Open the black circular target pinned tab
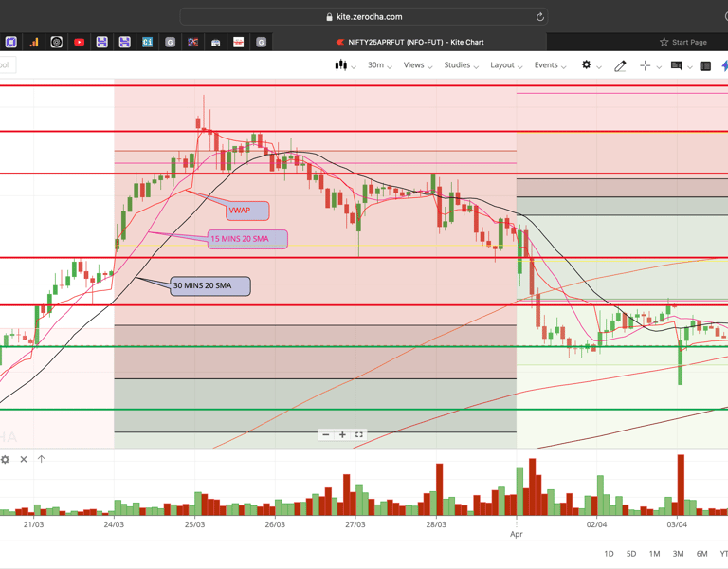The image size is (728, 569). pos(56,43)
